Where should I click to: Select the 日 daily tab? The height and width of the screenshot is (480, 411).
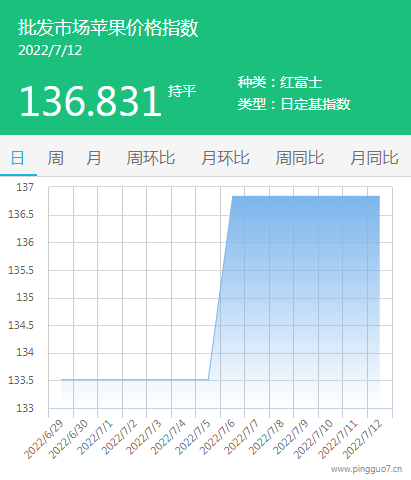click(18, 158)
